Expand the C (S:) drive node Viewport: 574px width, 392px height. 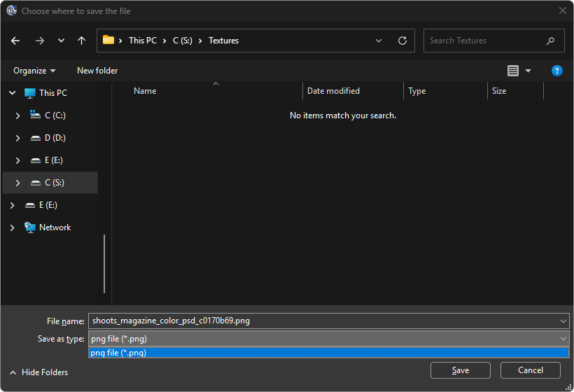[17, 183]
